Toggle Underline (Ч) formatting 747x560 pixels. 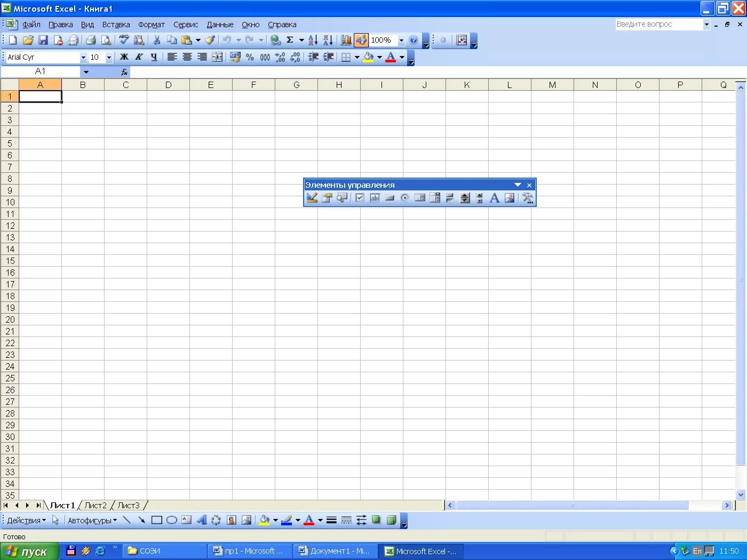pos(154,57)
